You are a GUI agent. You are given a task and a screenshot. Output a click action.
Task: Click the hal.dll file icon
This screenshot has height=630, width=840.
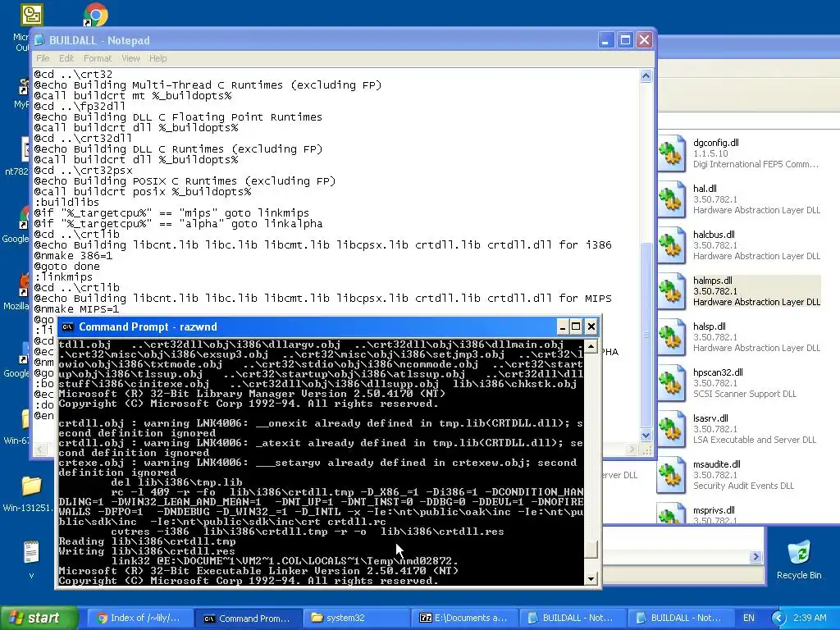click(x=671, y=200)
